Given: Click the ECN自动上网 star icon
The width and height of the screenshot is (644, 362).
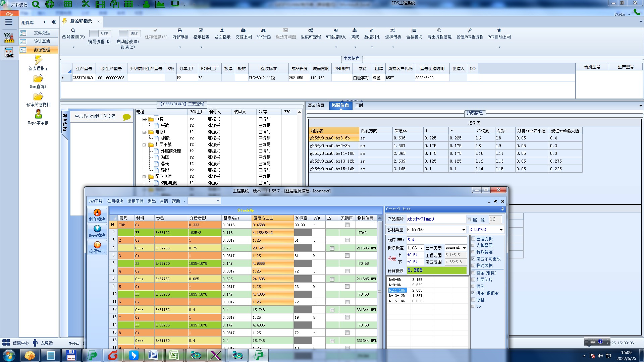Looking at the screenshot, I should [499, 31].
